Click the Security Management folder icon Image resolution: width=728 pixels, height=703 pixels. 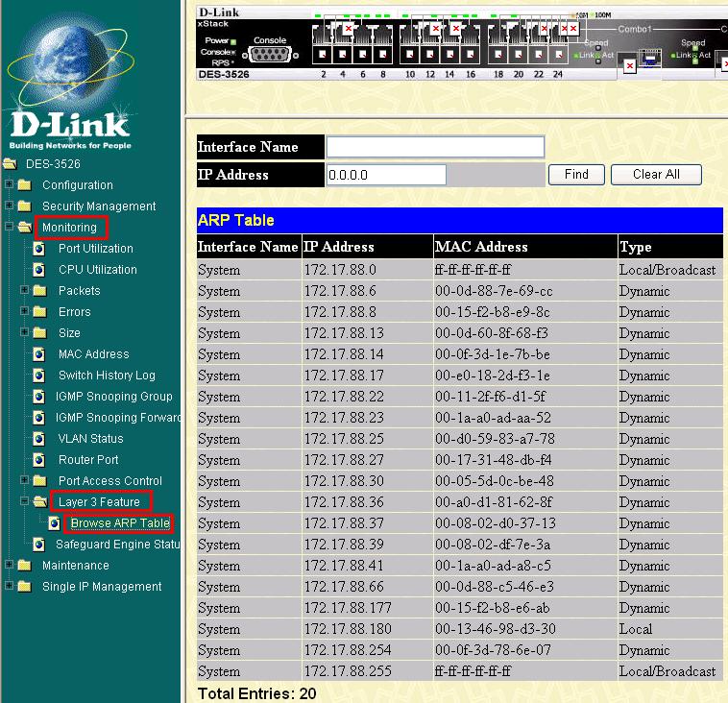tap(25, 206)
